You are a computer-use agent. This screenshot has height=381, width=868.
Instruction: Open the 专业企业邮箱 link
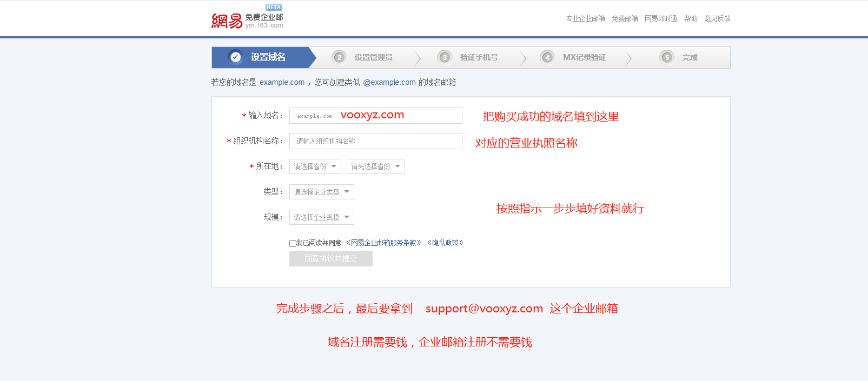pos(585,18)
